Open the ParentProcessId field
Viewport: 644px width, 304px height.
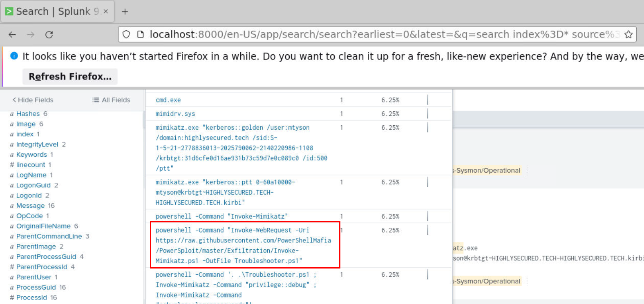coord(42,267)
